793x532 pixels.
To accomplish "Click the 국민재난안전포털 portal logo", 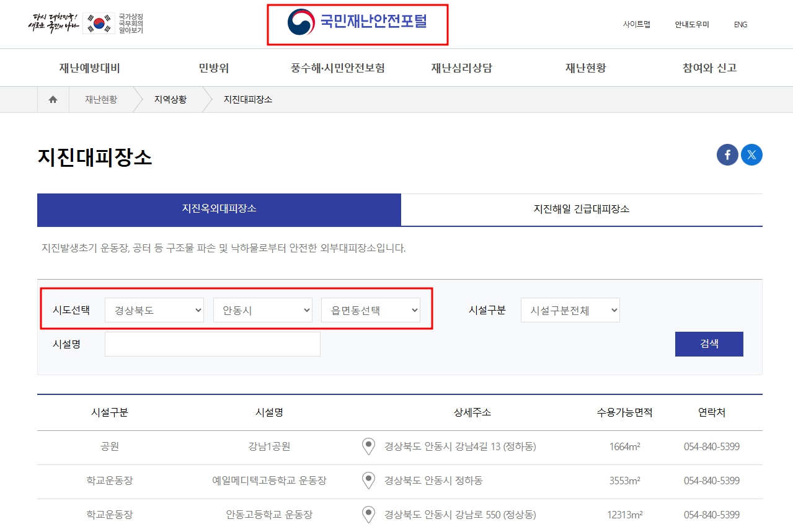I will 357,25.
